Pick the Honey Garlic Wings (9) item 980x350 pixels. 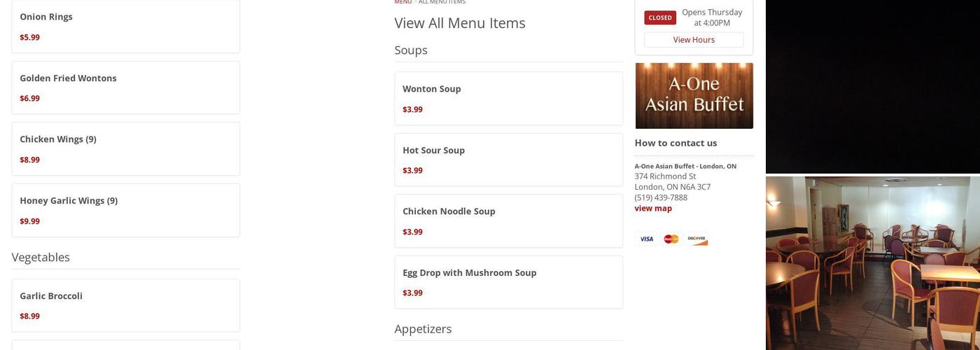(x=125, y=210)
